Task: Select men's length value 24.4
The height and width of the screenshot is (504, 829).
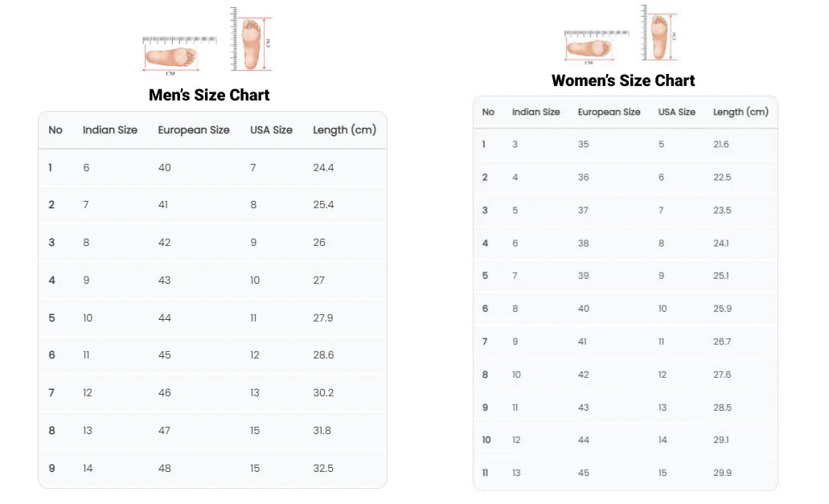Action: [x=323, y=168]
